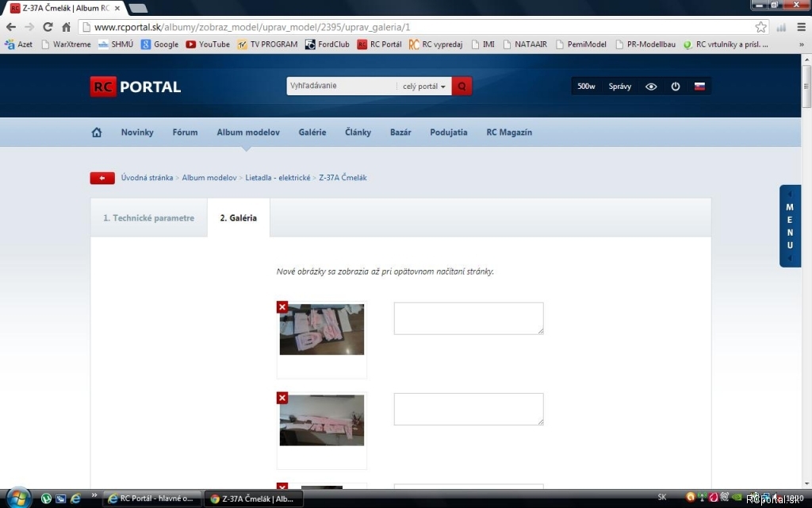Click the browser address bar

pos(422,27)
